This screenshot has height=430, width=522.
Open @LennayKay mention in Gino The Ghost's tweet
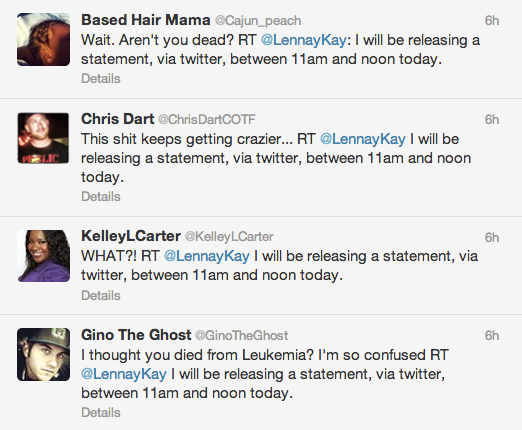[124, 374]
